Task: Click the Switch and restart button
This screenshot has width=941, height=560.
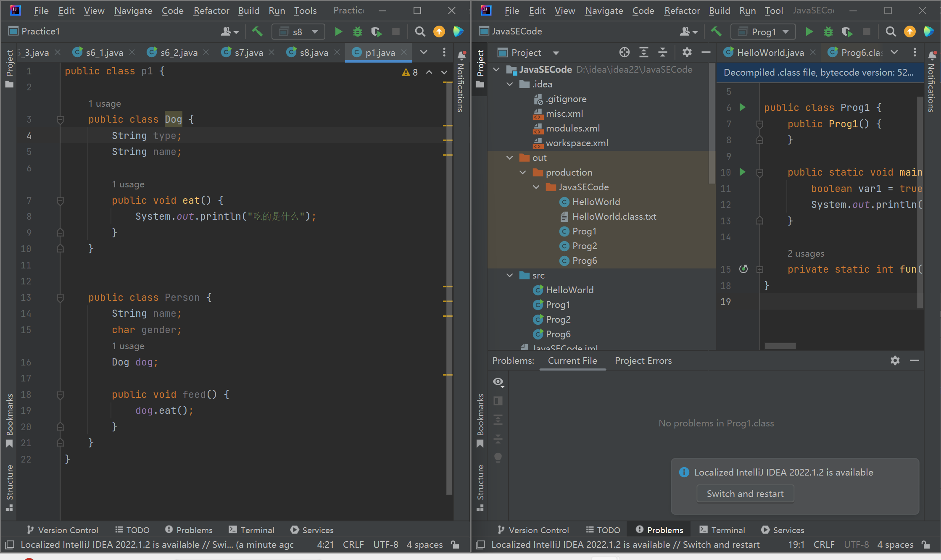Action: pyautogui.click(x=745, y=494)
